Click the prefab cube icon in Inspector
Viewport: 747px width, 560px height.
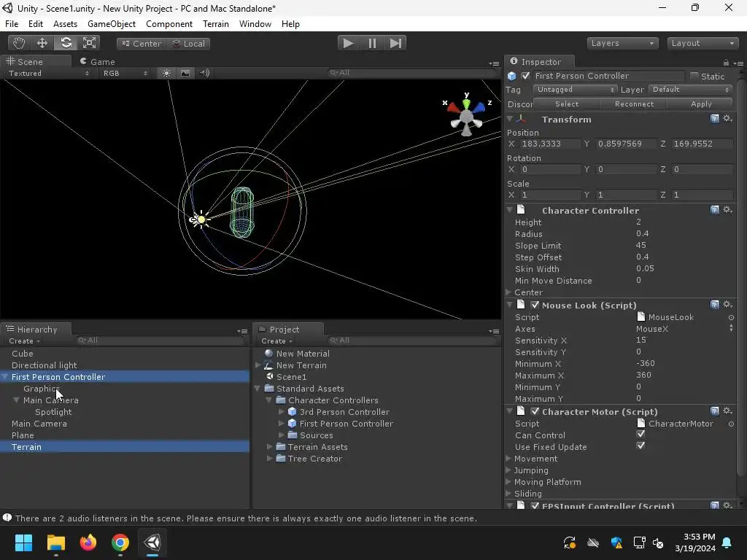coord(511,76)
